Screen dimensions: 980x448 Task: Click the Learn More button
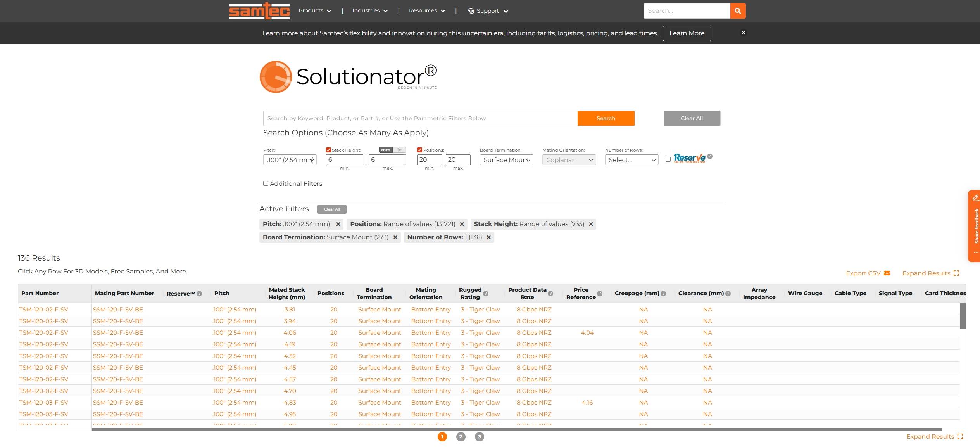[687, 33]
